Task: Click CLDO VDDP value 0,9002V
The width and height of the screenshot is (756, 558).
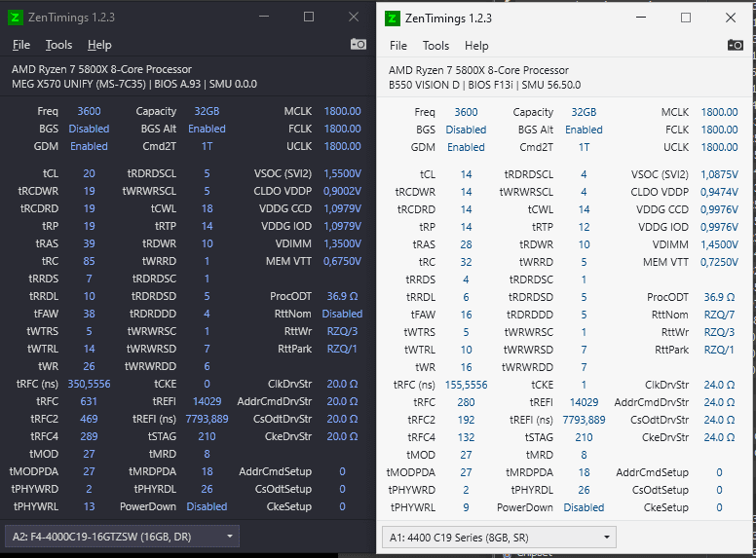Action: (x=342, y=191)
